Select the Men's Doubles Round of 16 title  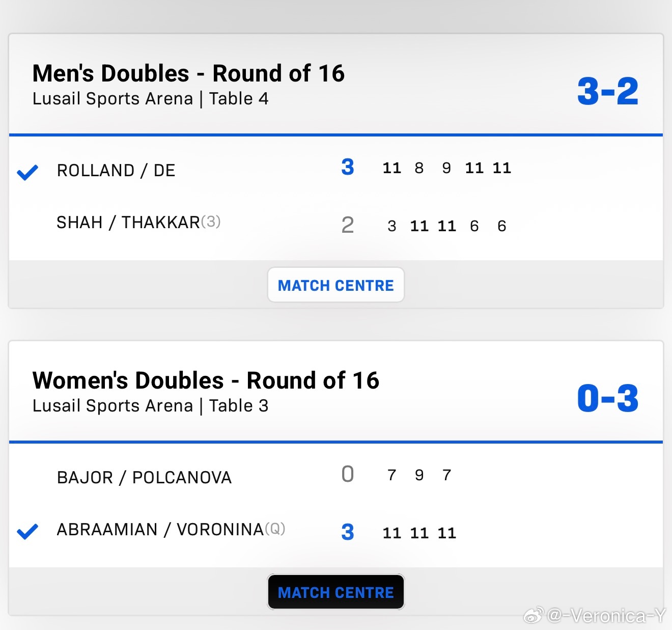tap(188, 73)
